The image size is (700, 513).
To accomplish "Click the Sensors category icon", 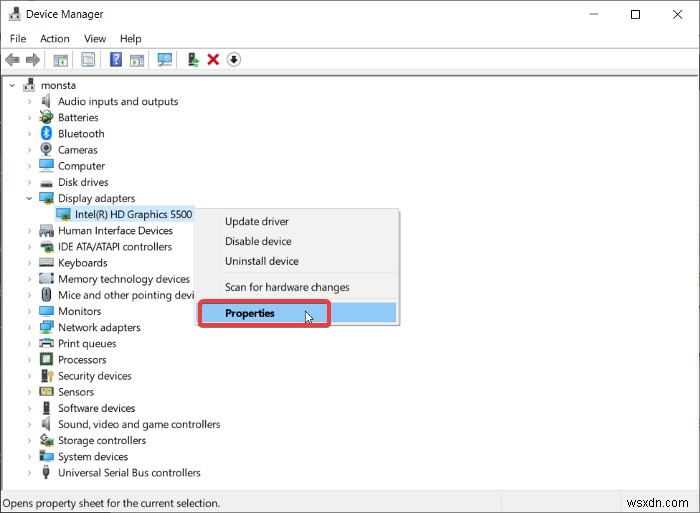I will pos(46,392).
